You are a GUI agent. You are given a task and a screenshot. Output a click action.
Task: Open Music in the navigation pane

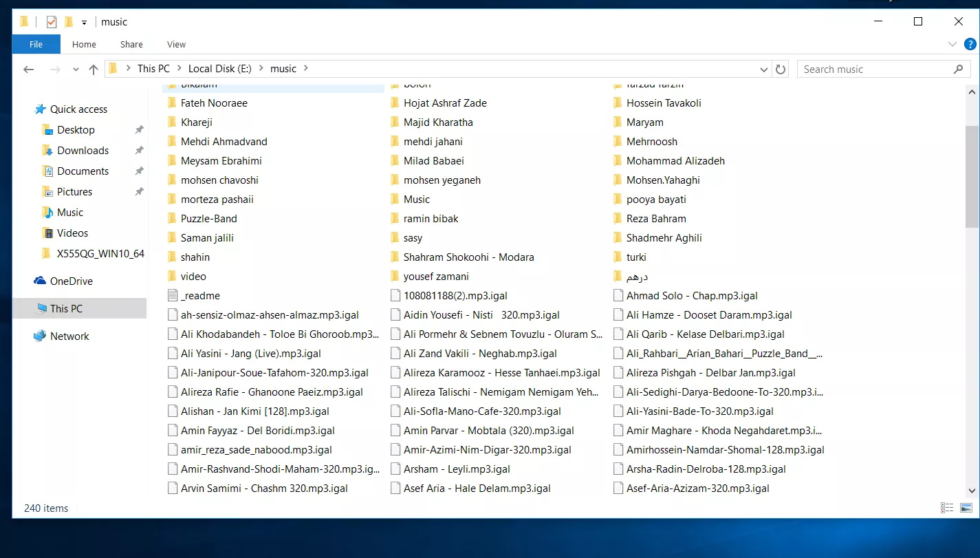(x=69, y=212)
